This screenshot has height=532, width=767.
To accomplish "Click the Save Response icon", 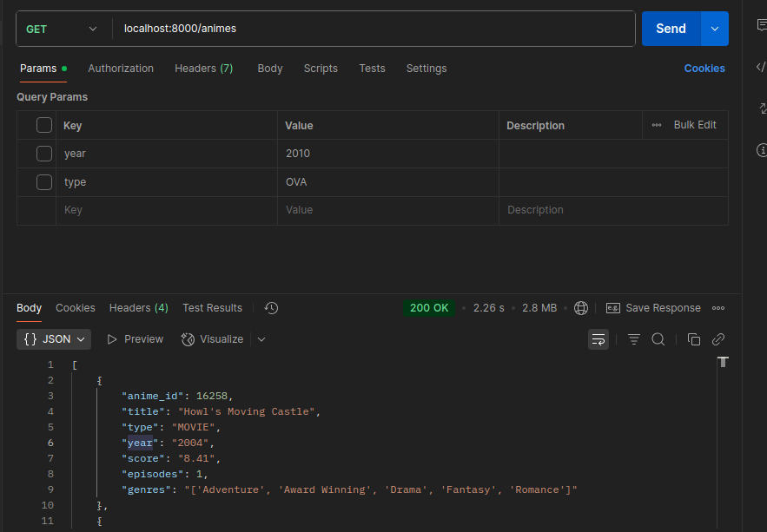I will coord(613,308).
